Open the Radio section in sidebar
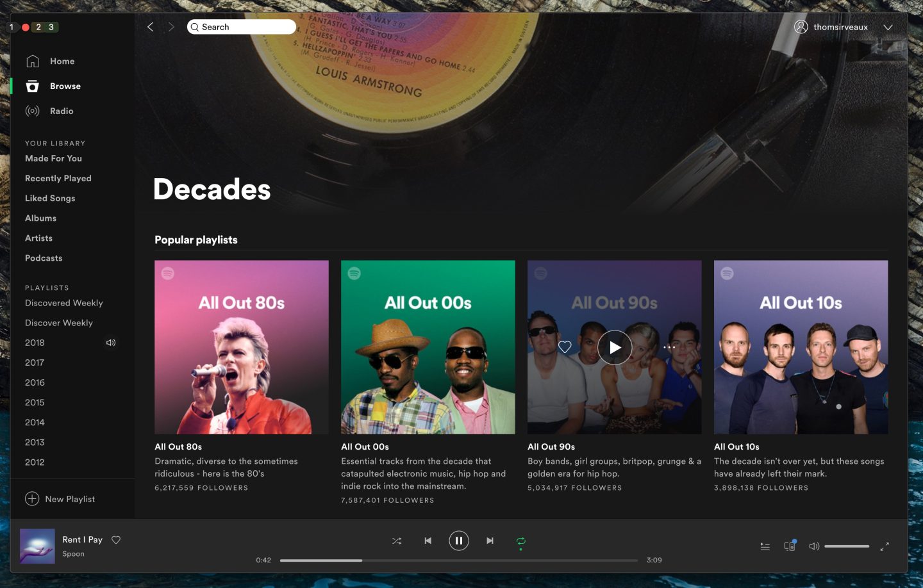 (62, 111)
